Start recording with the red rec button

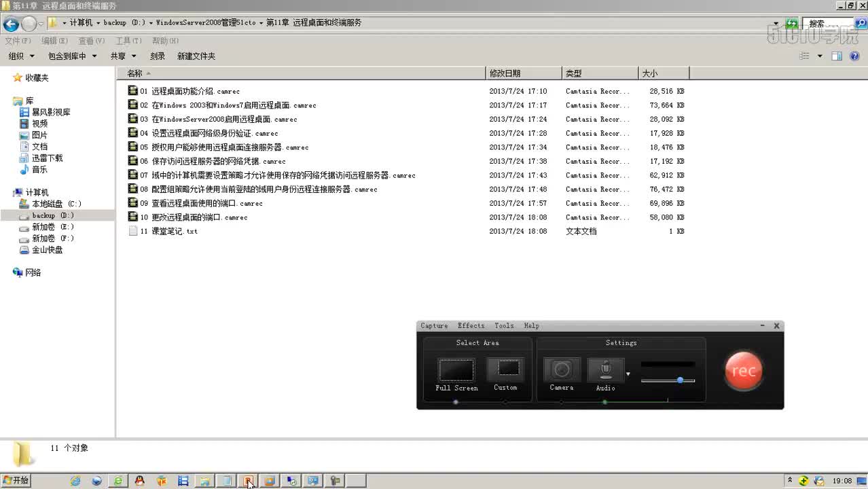[744, 371]
